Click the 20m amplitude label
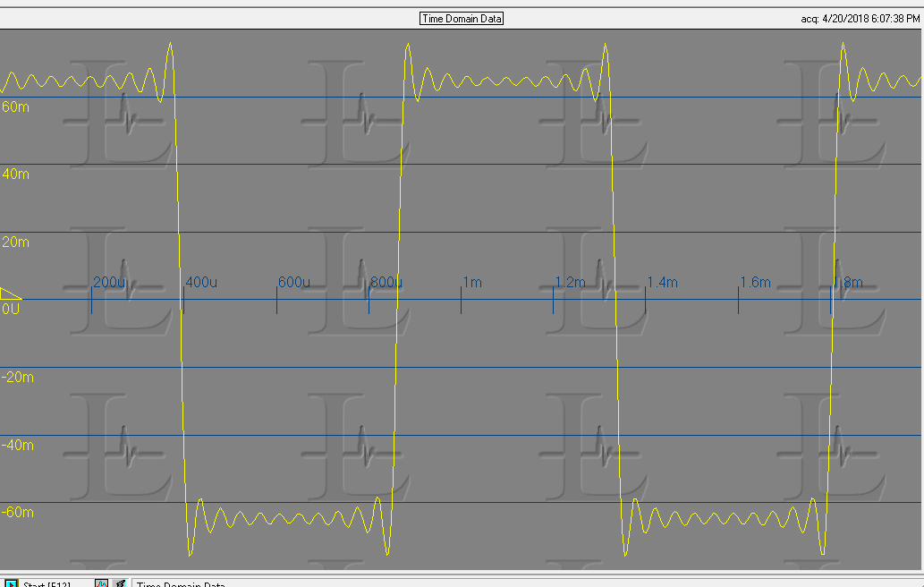924x587 pixels. click(15, 242)
